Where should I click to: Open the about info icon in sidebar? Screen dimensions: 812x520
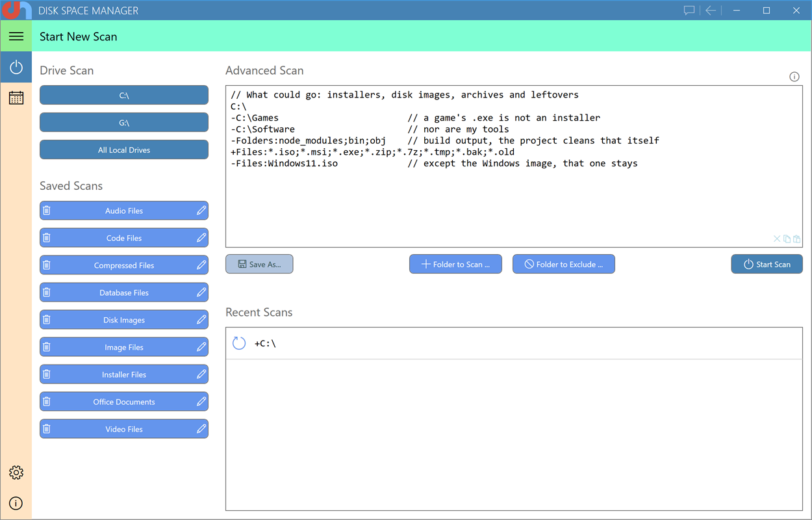pos(16,503)
